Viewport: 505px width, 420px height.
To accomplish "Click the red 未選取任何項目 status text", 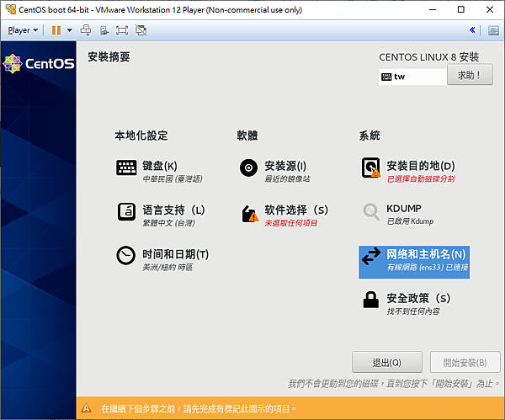I will (291, 223).
